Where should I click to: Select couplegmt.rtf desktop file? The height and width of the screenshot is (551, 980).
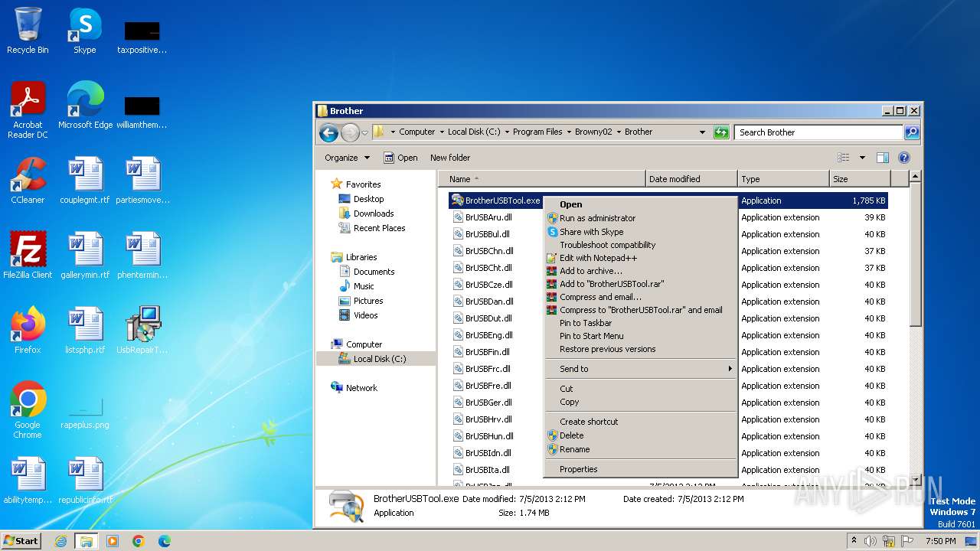[85, 181]
